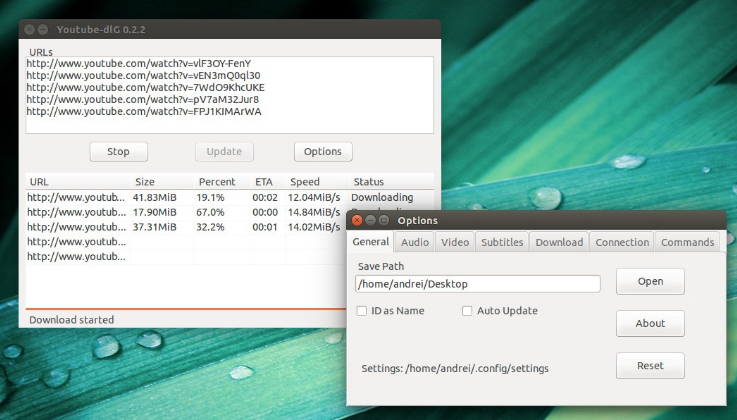
Task: Click the Stop button in Youtube-dlG
Action: coord(118,152)
